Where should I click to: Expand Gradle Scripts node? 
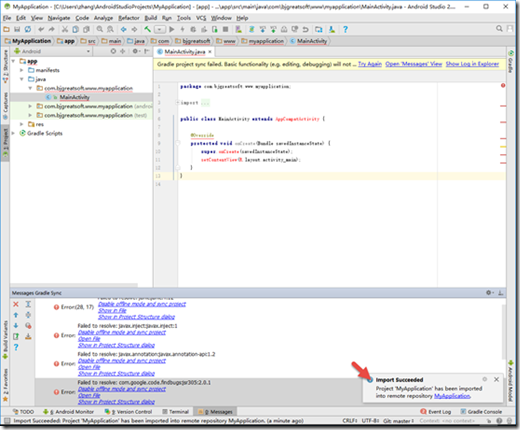pos(13,133)
